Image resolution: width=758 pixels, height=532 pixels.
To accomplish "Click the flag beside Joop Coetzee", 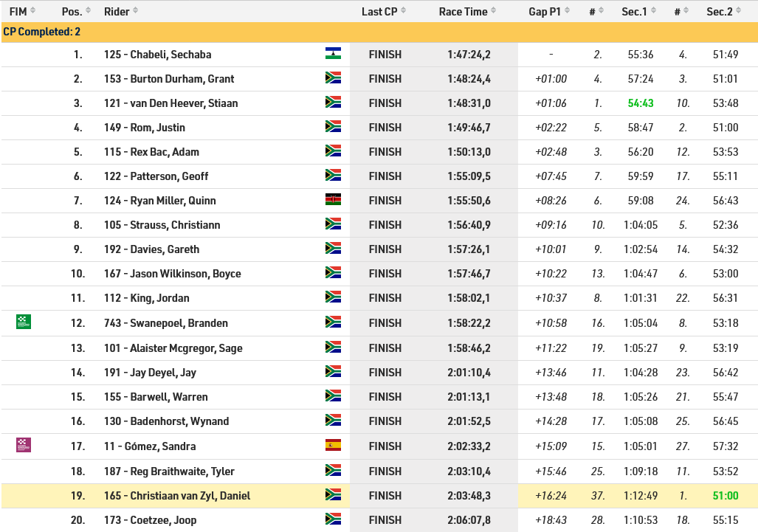I will [333, 519].
